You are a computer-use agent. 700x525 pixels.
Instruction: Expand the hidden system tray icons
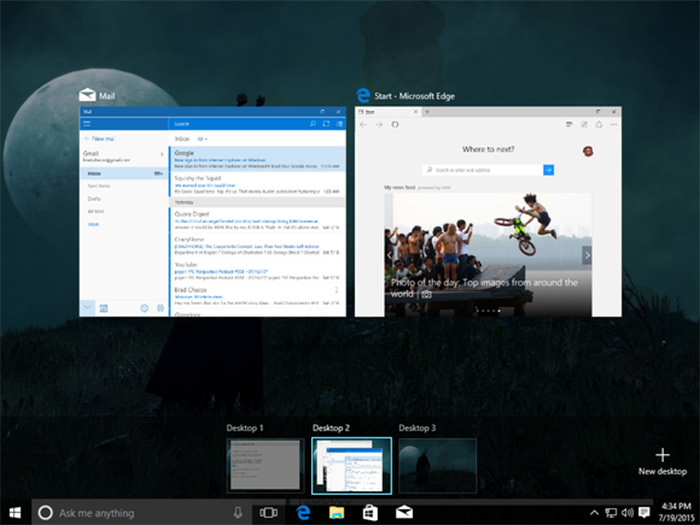coord(594,512)
